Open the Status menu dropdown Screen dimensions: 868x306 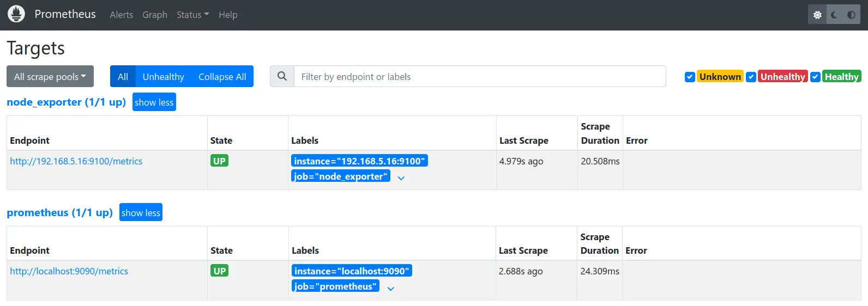(x=192, y=15)
